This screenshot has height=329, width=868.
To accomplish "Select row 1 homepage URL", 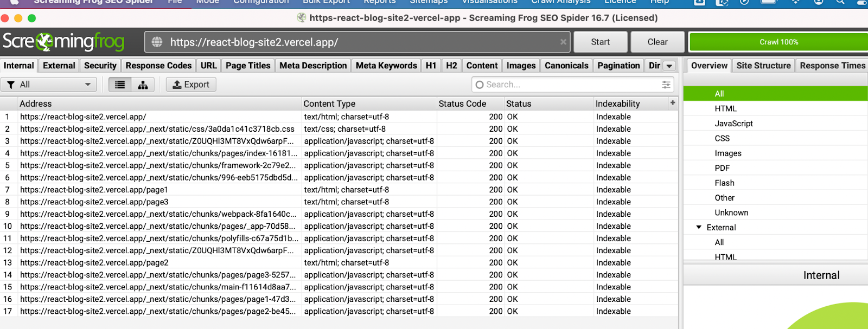I will click(x=339, y=117).
